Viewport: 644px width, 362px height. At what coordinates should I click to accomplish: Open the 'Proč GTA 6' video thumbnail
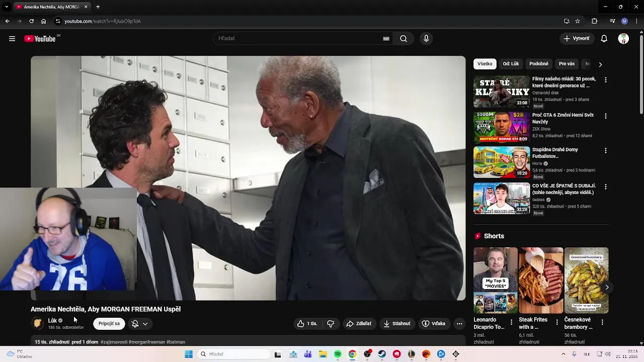pyautogui.click(x=502, y=127)
